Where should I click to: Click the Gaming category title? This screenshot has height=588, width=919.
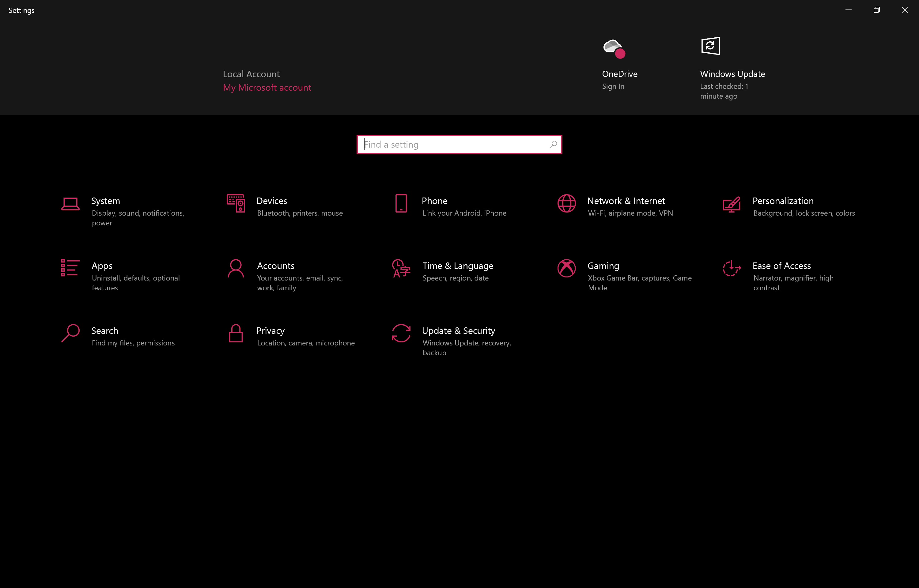603,266
